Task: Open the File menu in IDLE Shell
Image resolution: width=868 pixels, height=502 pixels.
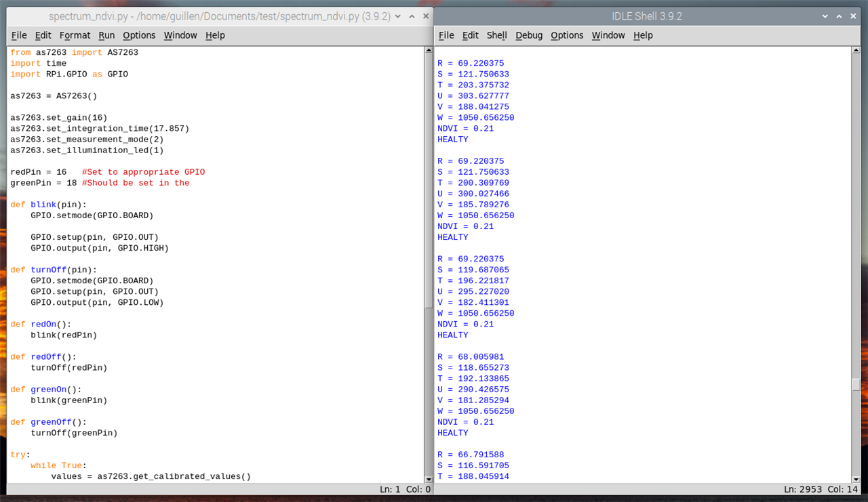Action: click(x=446, y=35)
